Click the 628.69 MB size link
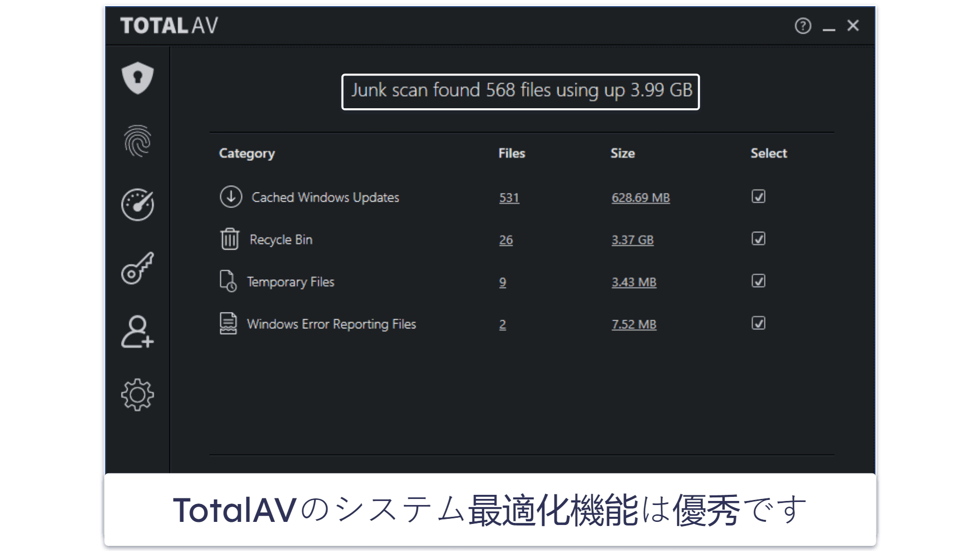Viewport: 980px width, 551px height. (640, 198)
